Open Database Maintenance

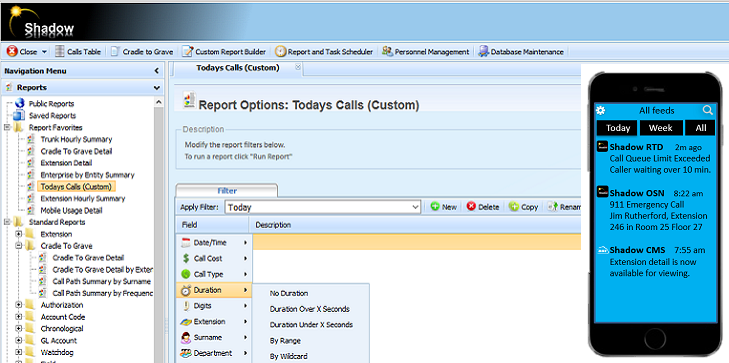pyautogui.click(x=521, y=52)
